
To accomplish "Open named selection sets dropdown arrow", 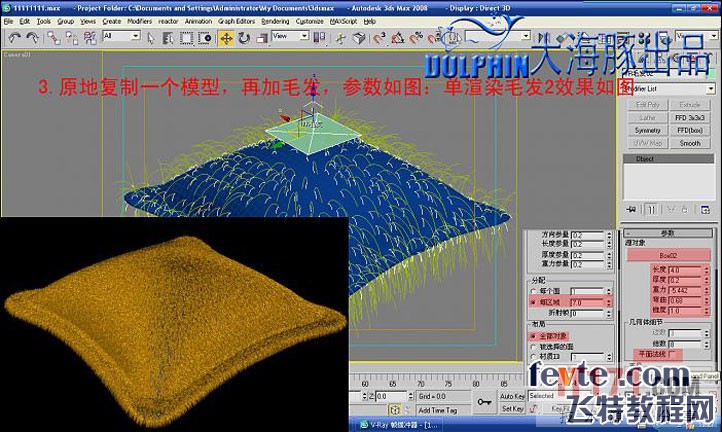I will pos(526,36).
